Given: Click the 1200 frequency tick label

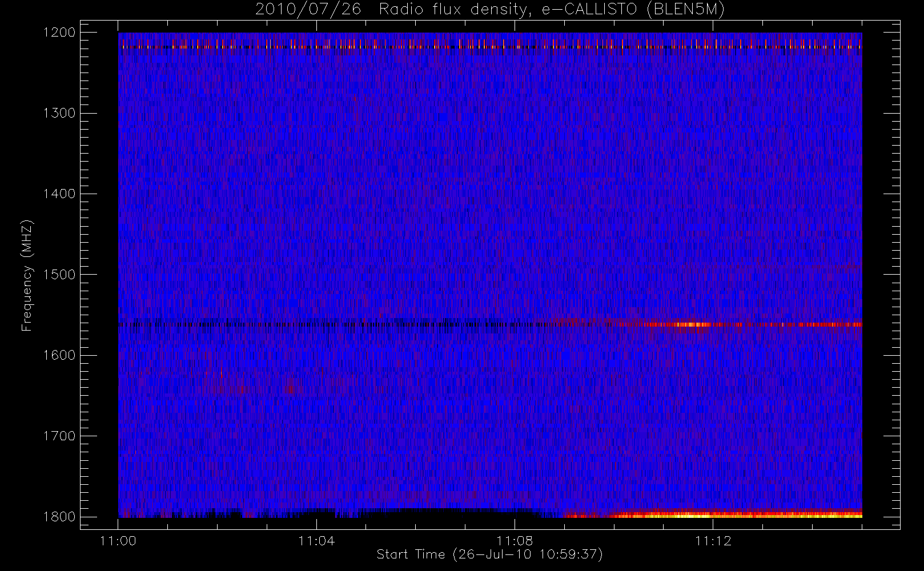Looking at the screenshot, I should [59, 33].
